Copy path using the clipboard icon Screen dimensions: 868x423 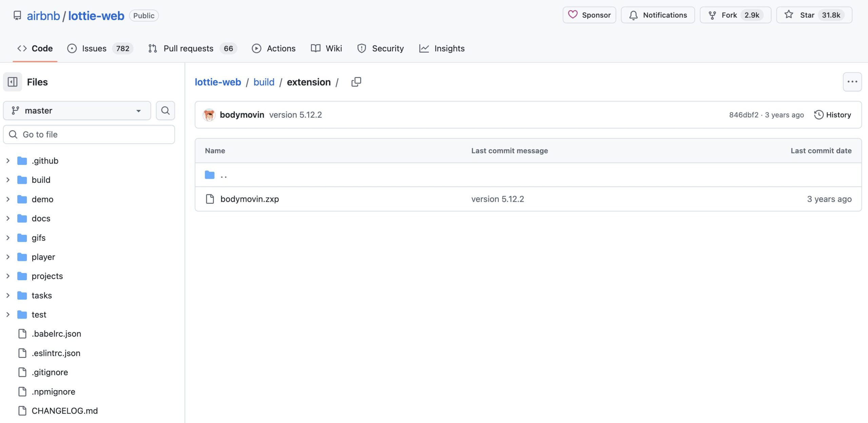(x=356, y=82)
